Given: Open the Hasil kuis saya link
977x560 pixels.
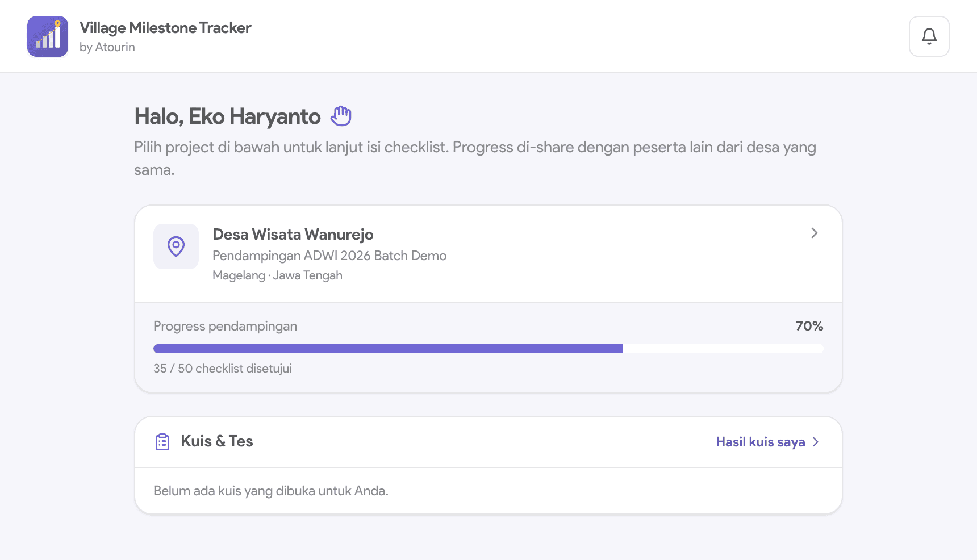Looking at the screenshot, I should (x=767, y=442).
